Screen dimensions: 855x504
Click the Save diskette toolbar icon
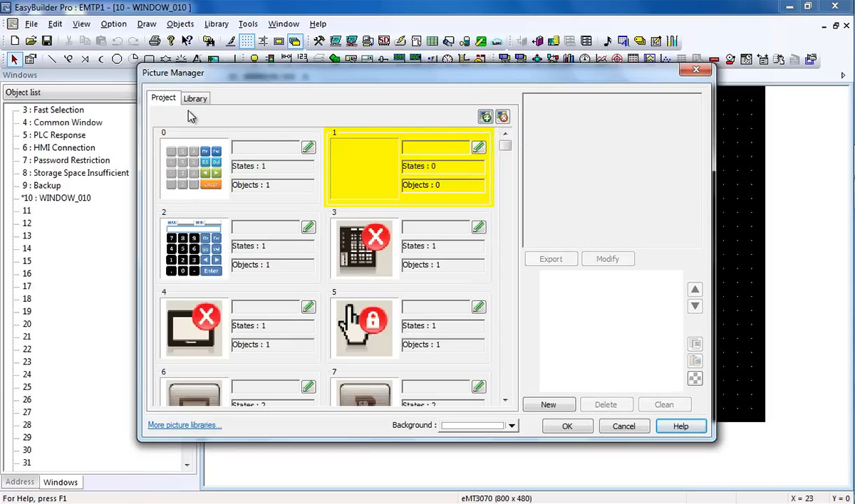point(47,41)
